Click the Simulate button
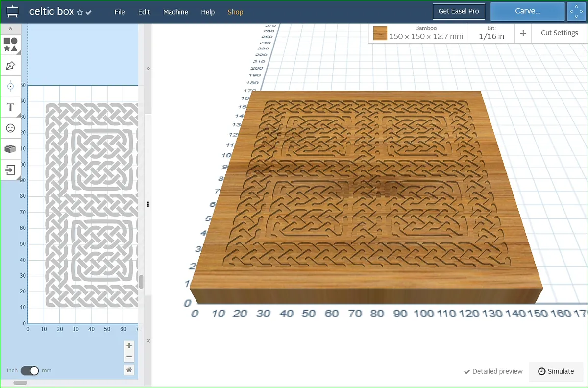 pyautogui.click(x=556, y=371)
